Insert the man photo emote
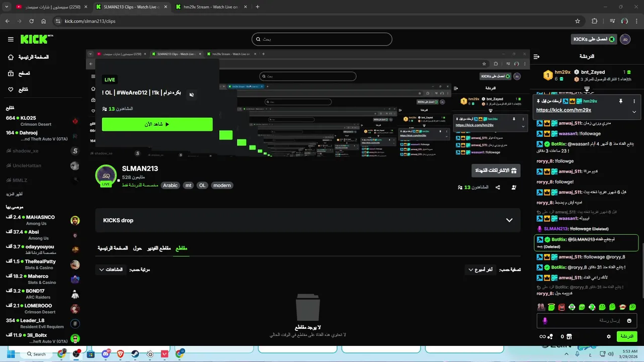 pyautogui.click(x=541, y=307)
